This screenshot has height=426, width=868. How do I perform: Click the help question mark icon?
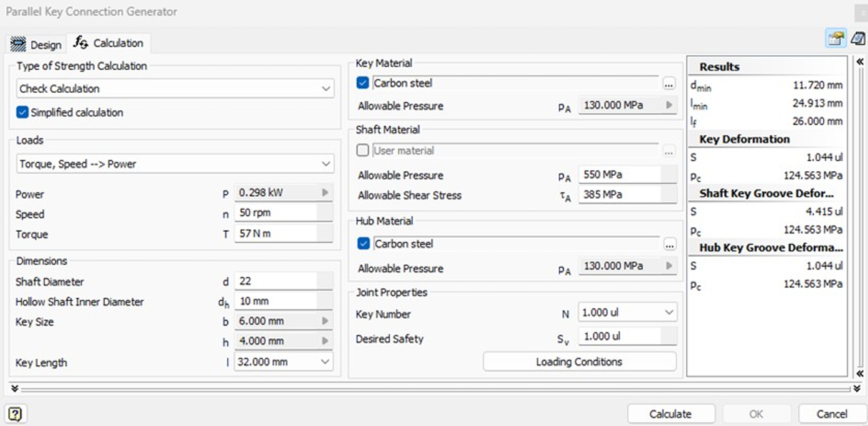pyautogui.click(x=16, y=414)
